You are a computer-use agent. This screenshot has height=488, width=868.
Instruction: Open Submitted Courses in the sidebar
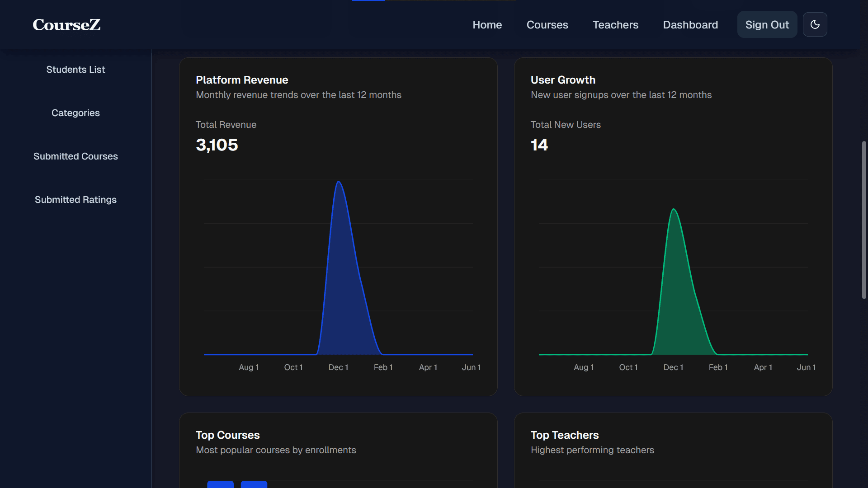(x=75, y=156)
